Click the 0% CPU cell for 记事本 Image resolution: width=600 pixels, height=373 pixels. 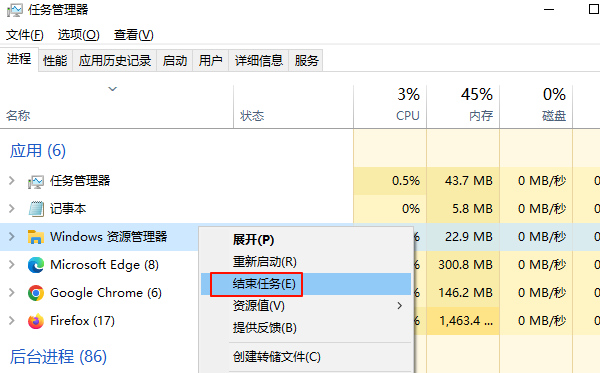tap(390, 208)
